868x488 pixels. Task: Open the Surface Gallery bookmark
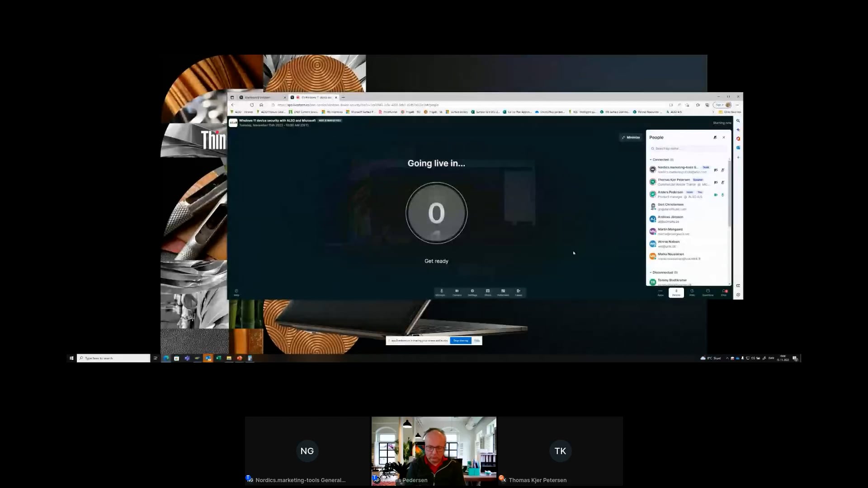coord(457,112)
